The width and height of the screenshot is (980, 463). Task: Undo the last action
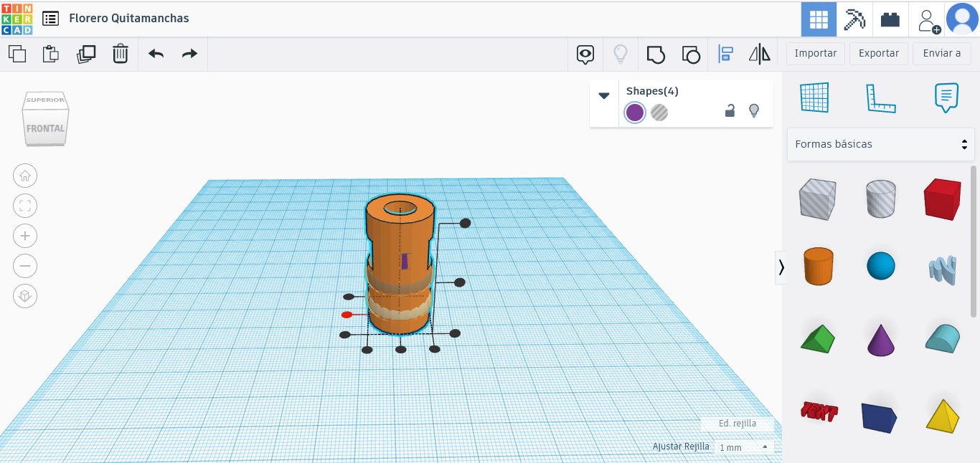156,54
